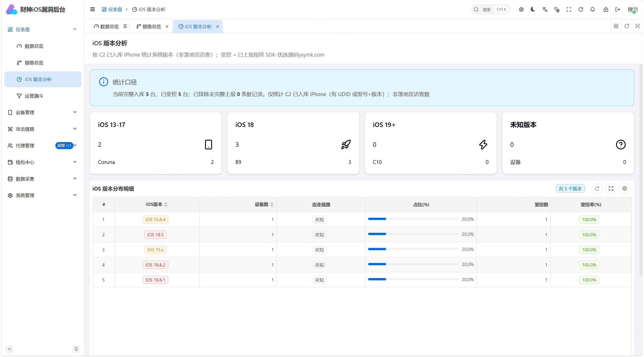The height and width of the screenshot is (357, 644).
Task: Switch to the 链路总览 tab
Action: (149, 26)
